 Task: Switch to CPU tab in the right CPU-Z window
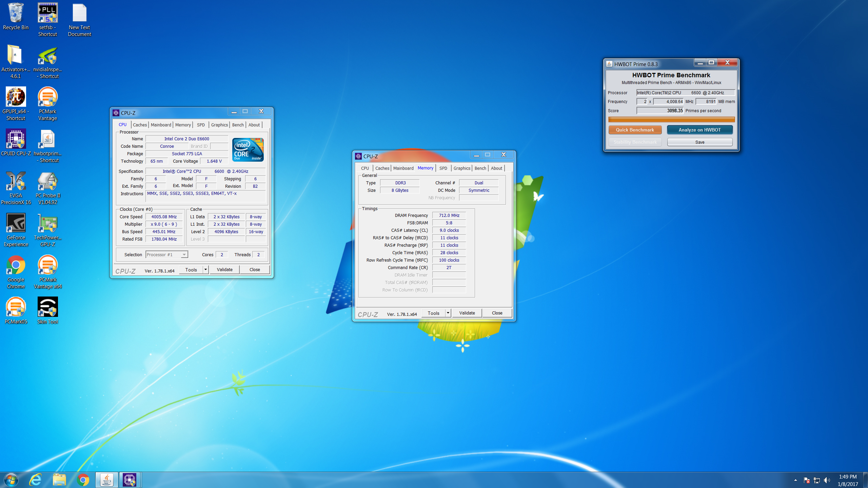365,168
